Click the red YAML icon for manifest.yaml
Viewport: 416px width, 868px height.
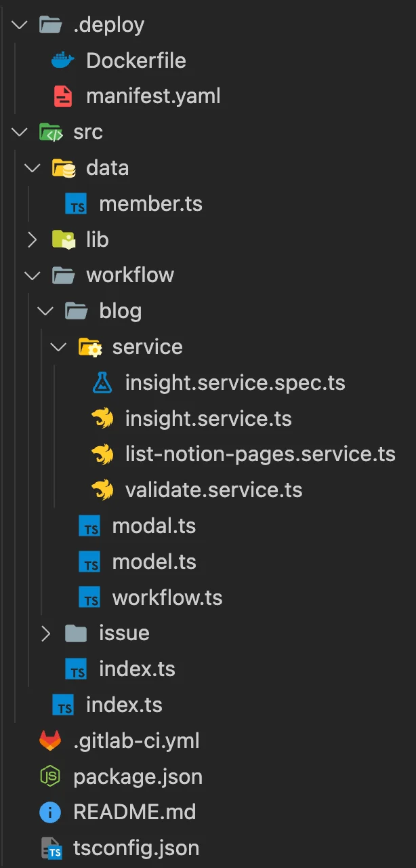point(63,97)
